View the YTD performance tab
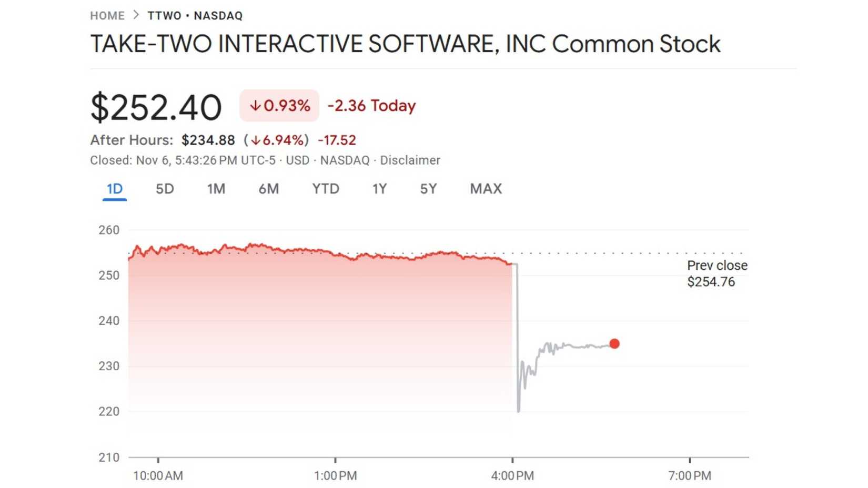This screenshot has width=868, height=488. point(326,189)
